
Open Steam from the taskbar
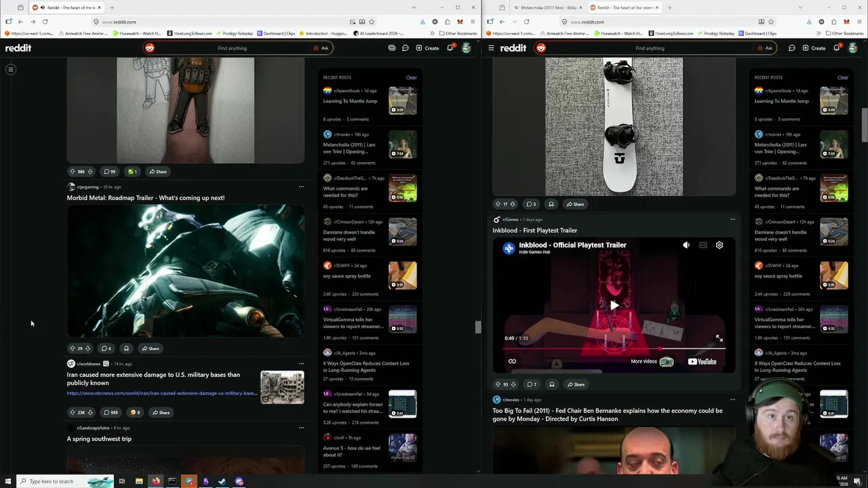(222, 481)
